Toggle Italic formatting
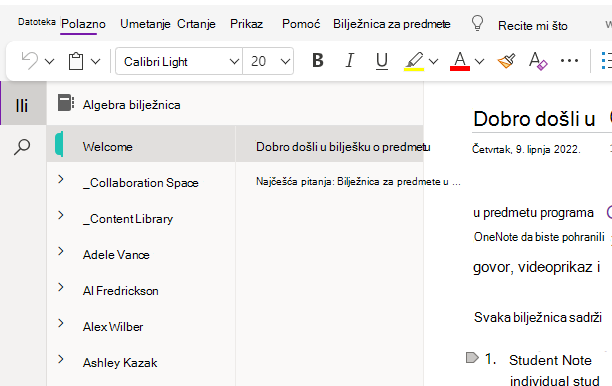 [x=350, y=60]
